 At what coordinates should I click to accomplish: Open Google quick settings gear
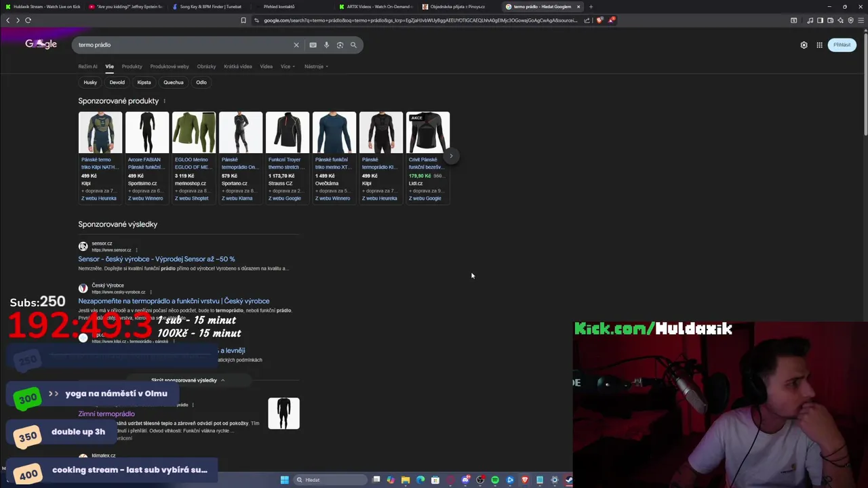pos(804,45)
